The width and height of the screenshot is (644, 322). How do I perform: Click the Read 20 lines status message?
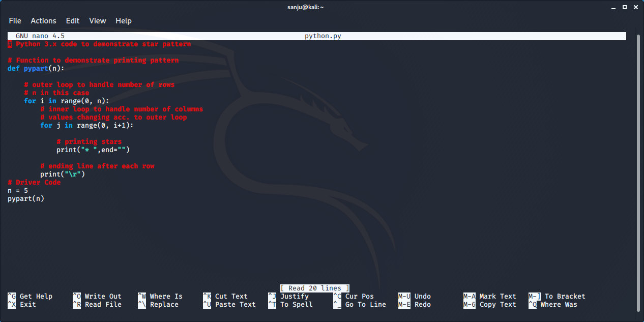314,288
